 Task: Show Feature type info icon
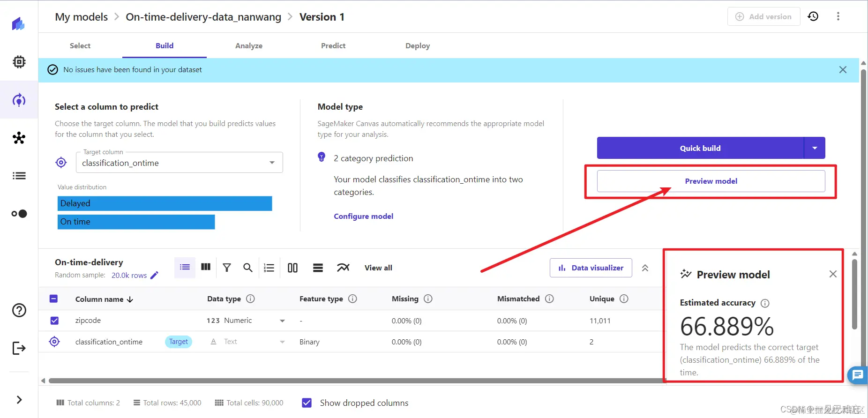tap(353, 299)
